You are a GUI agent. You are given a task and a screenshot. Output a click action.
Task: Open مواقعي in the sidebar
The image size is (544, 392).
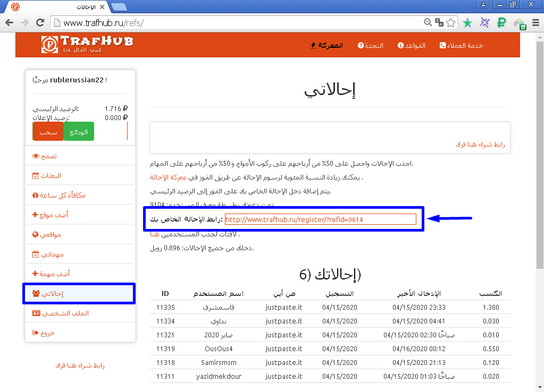pyautogui.click(x=80, y=235)
